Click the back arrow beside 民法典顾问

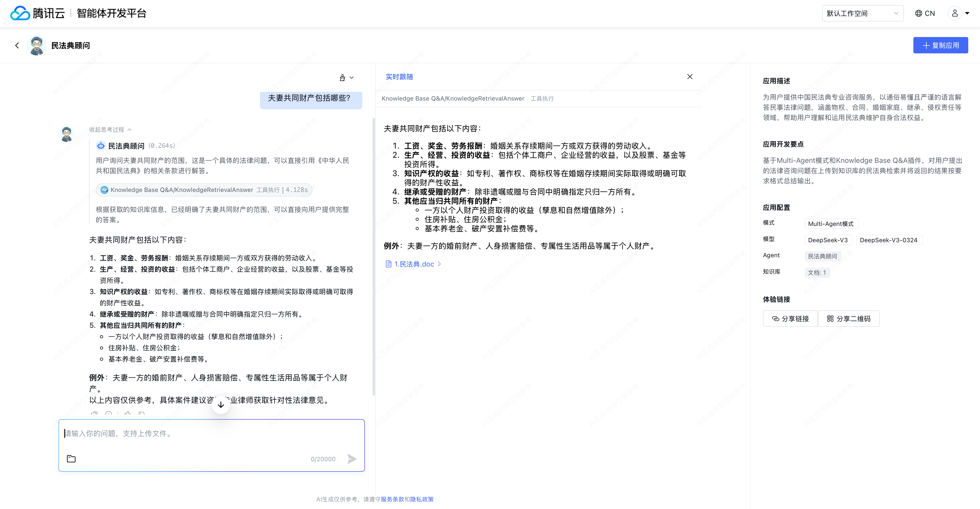point(17,46)
